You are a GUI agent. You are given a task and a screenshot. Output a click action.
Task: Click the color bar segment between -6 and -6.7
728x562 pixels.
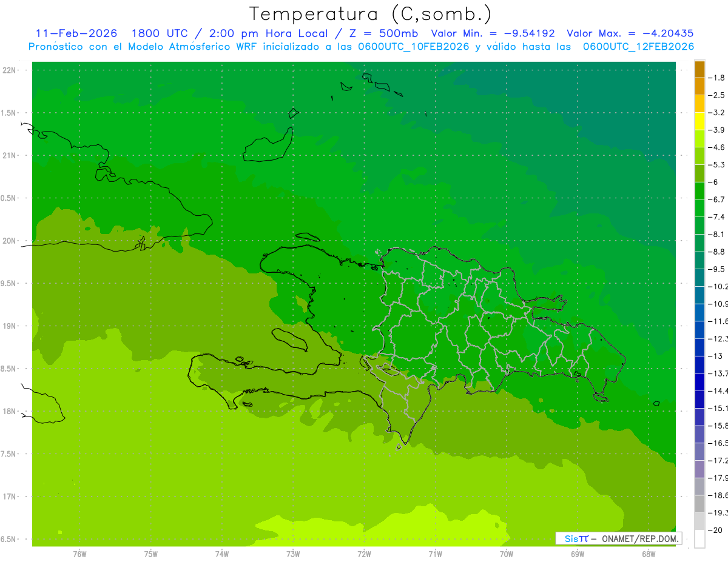[699, 191]
